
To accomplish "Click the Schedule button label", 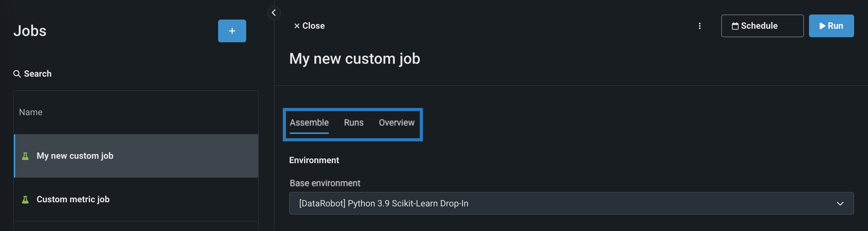I will [759, 26].
